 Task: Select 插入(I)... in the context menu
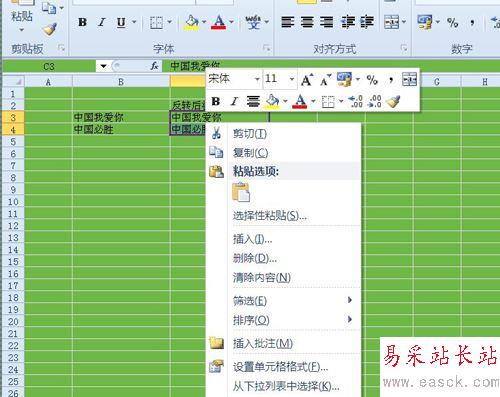(x=283, y=239)
